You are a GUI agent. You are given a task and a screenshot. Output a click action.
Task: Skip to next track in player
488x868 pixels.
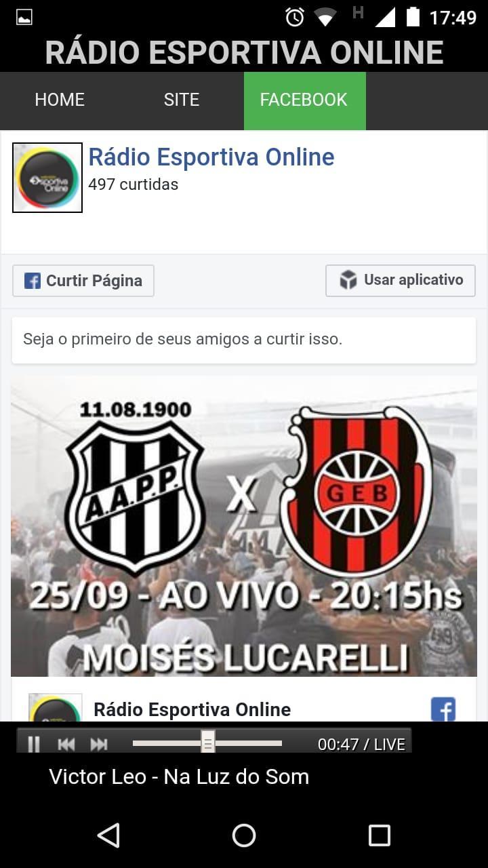click(99, 745)
